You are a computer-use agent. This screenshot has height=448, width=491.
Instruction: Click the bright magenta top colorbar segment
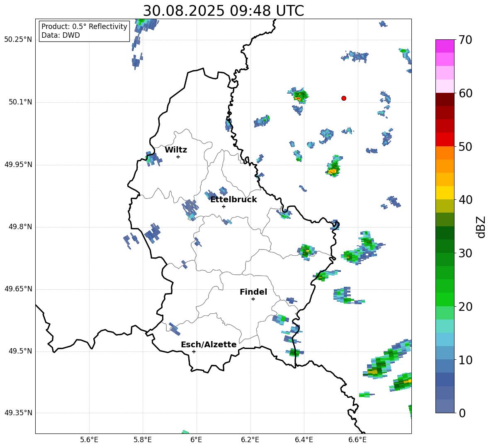445,46
